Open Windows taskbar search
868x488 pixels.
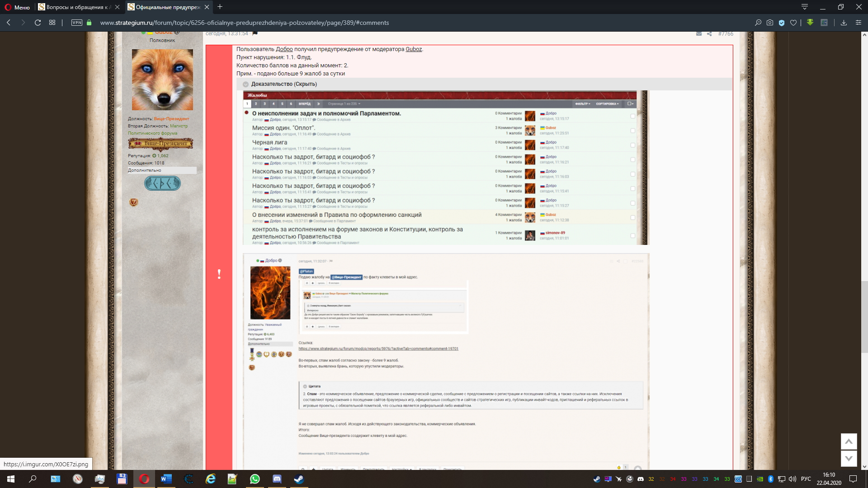click(33, 479)
